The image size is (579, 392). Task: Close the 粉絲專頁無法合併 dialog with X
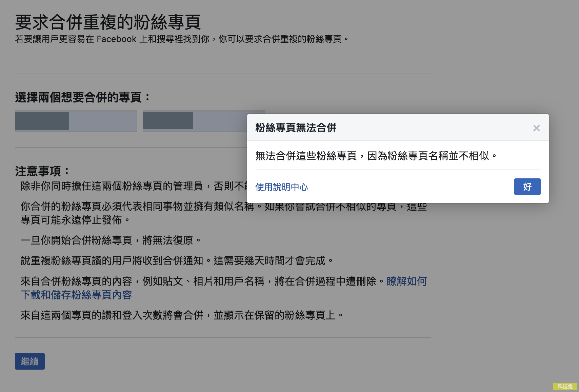pyautogui.click(x=536, y=128)
